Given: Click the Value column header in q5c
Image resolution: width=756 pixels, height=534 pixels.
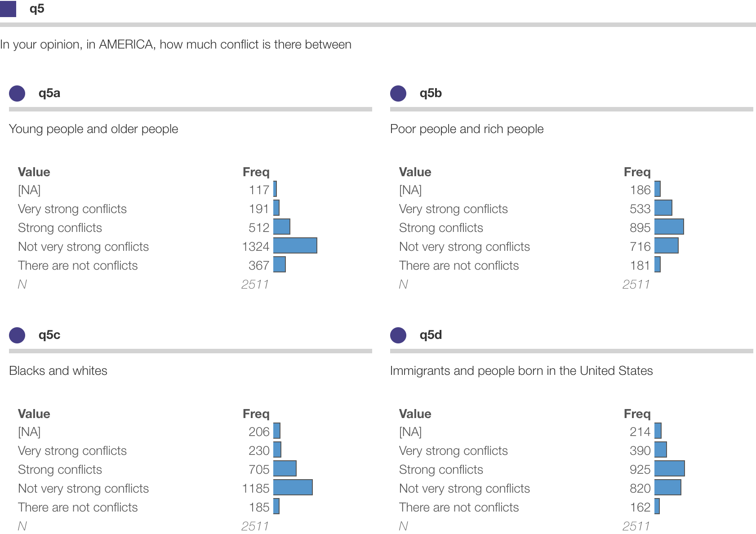Looking at the screenshot, I should (34, 414).
